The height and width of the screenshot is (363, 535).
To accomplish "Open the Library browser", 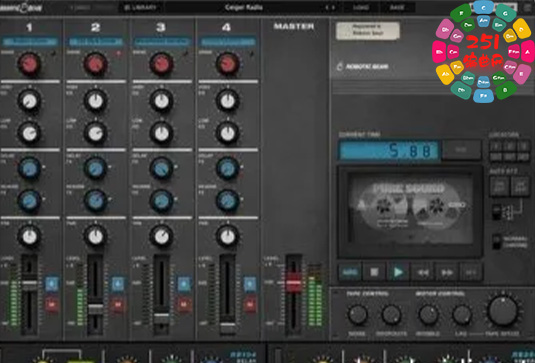I will tap(141, 7).
